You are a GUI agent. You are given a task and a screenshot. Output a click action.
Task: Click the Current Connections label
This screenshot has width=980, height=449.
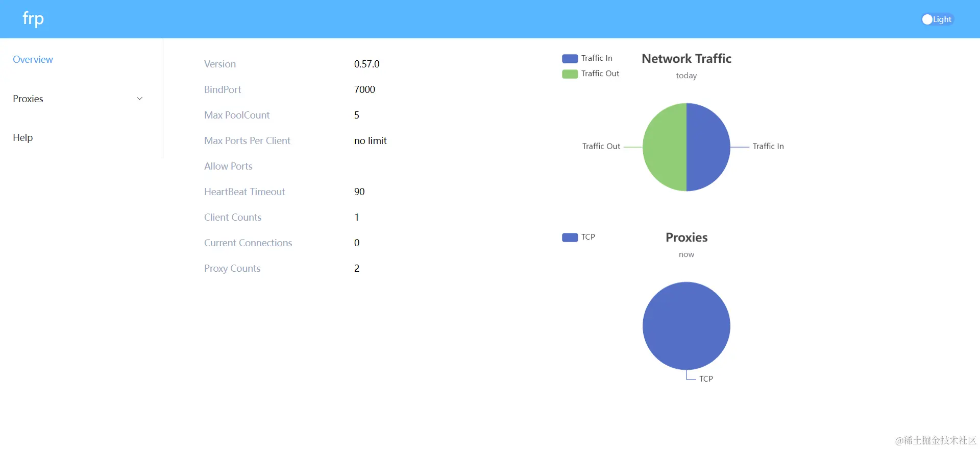click(x=248, y=243)
